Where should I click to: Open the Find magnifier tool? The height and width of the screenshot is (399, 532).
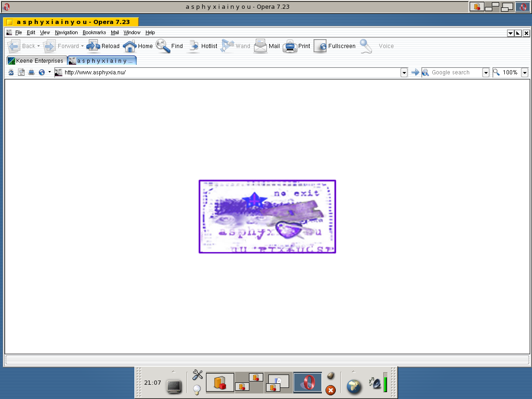point(169,46)
